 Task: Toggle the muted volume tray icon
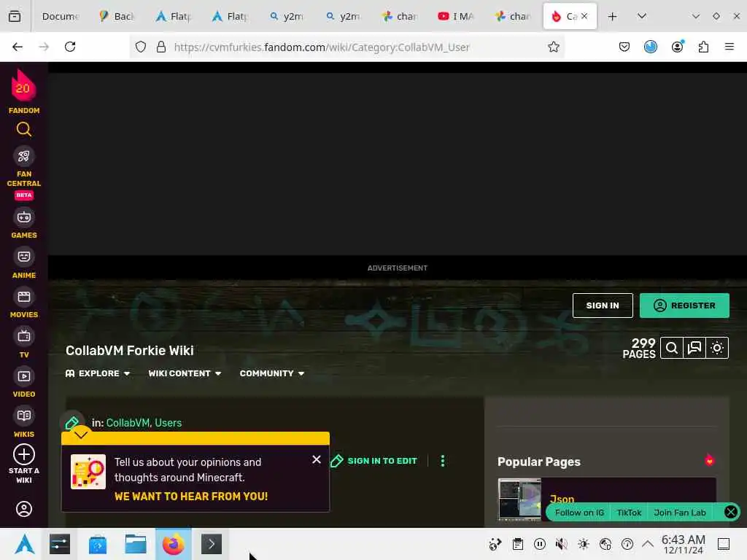(562, 544)
